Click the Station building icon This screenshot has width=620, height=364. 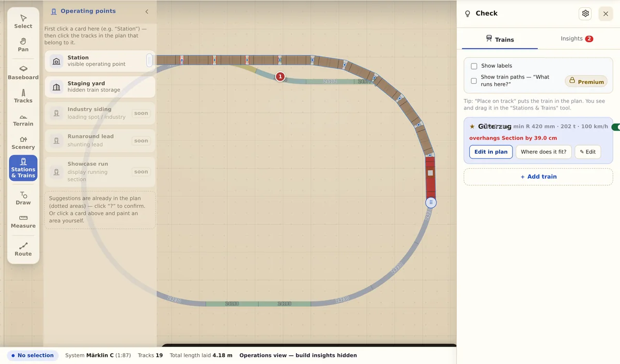pyautogui.click(x=57, y=61)
